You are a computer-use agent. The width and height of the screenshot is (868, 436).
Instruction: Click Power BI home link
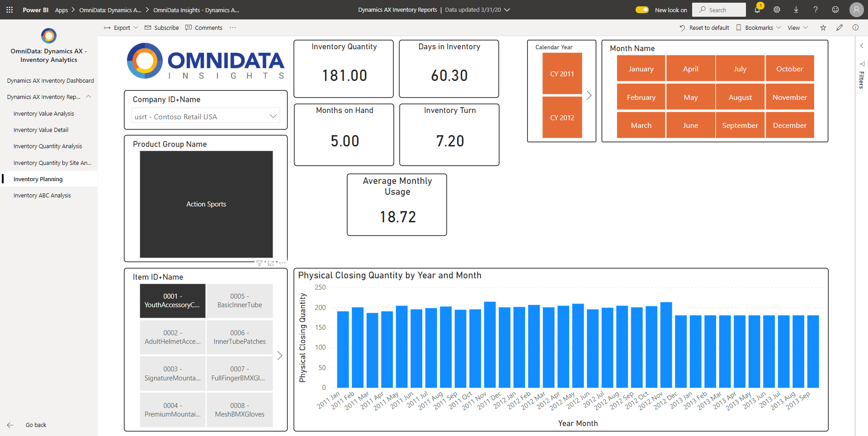click(36, 10)
